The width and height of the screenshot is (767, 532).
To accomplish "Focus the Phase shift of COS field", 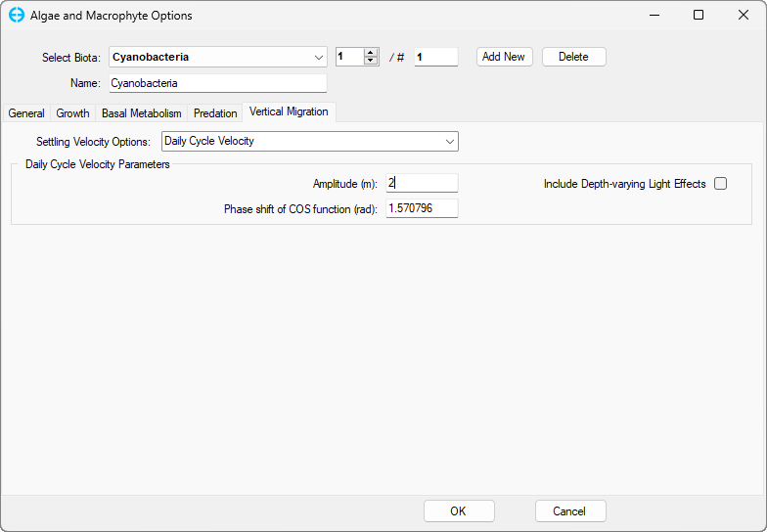I will click(x=422, y=208).
